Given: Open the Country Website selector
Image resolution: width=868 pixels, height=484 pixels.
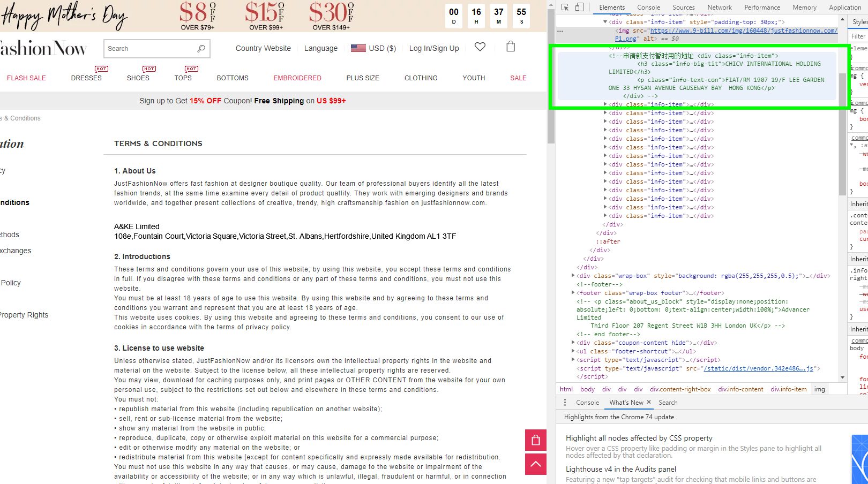Looking at the screenshot, I should 263,48.
